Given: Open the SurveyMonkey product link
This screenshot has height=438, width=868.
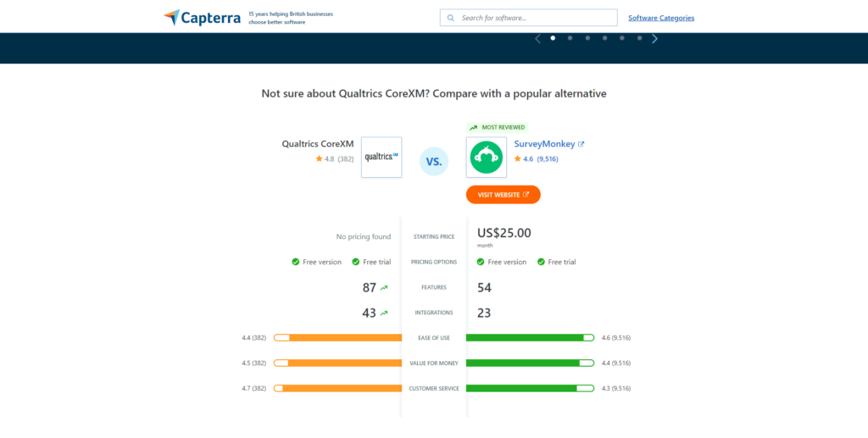Looking at the screenshot, I should click(545, 144).
